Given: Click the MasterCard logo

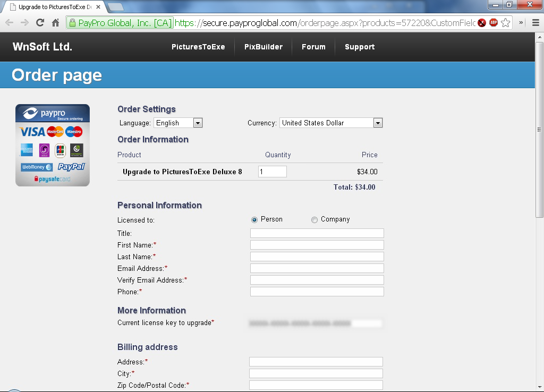Looking at the screenshot, I should [55, 132].
